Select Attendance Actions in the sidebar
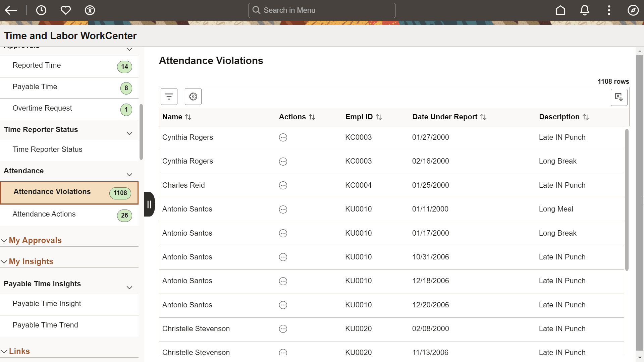 pos(44,214)
